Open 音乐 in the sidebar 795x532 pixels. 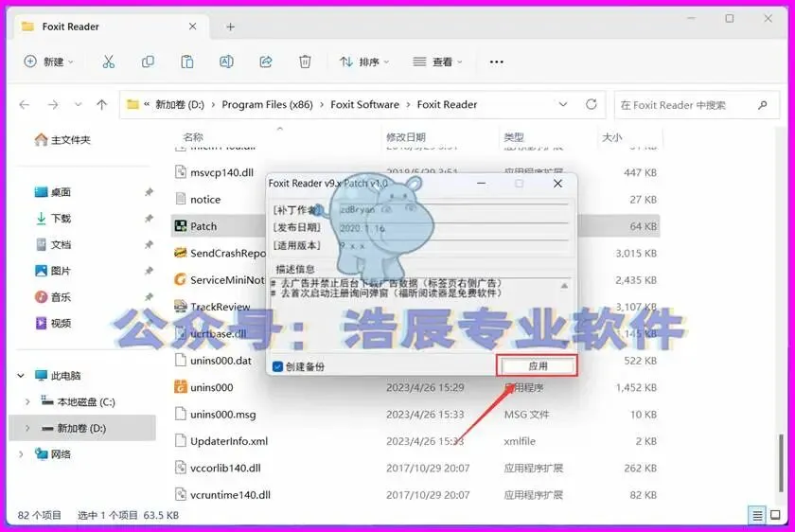point(53,297)
